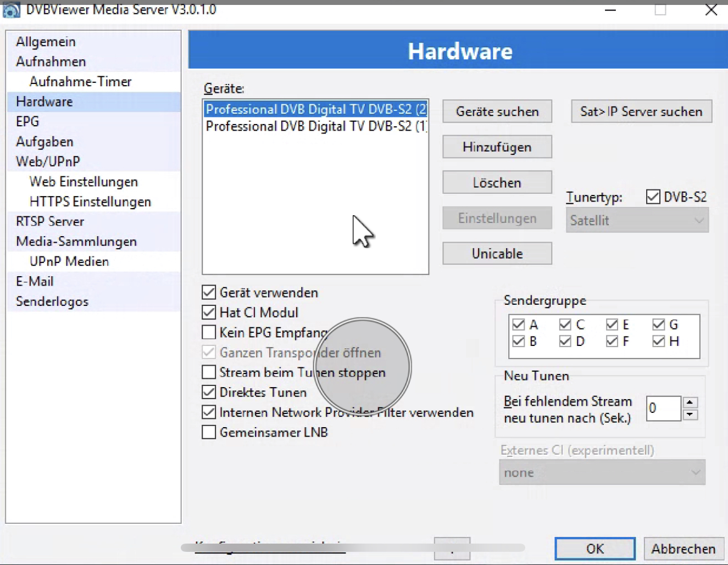
Task: Open the Senderlogos section
Action: coord(52,301)
